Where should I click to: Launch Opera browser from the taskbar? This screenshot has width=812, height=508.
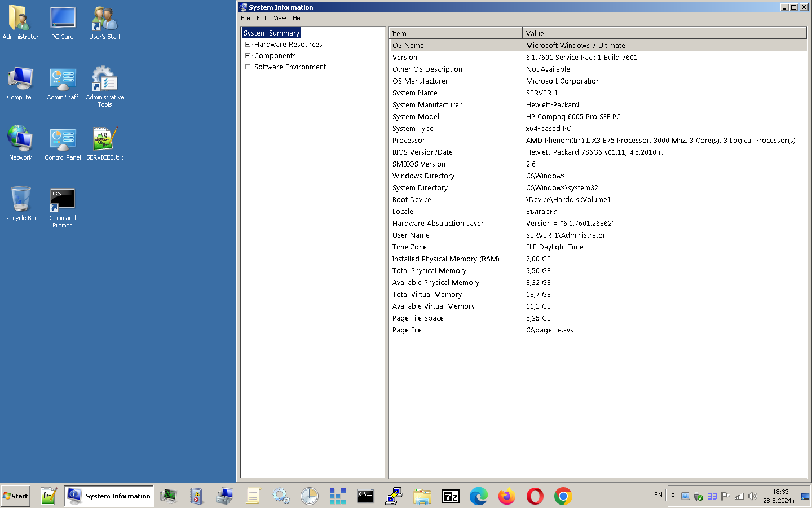(535, 496)
